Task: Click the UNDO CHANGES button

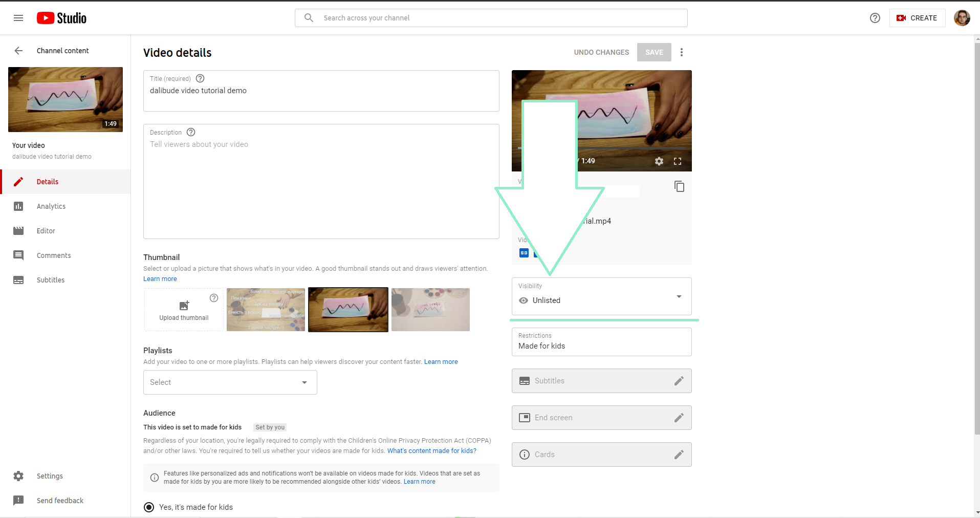Action: coord(601,52)
